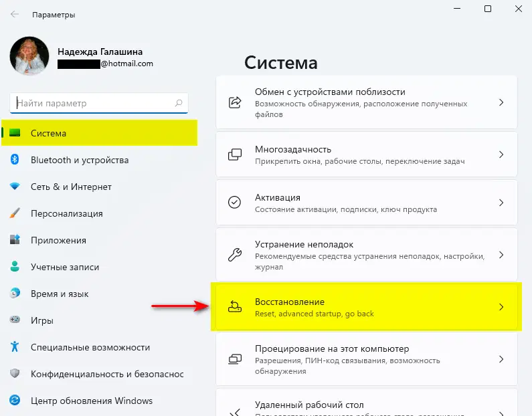Open Сеть & и Интернет section
This screenshot has height=416, width=532.
71,187
